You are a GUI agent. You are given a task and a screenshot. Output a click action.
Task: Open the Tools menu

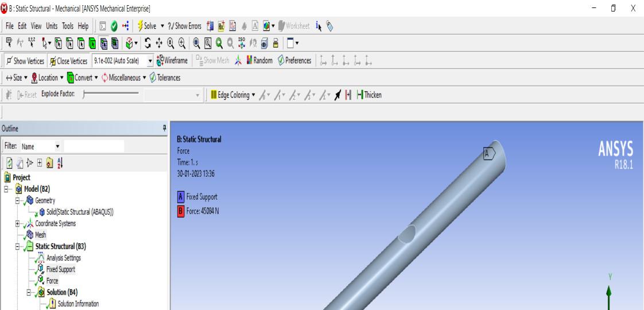click(x=68, y=26)
